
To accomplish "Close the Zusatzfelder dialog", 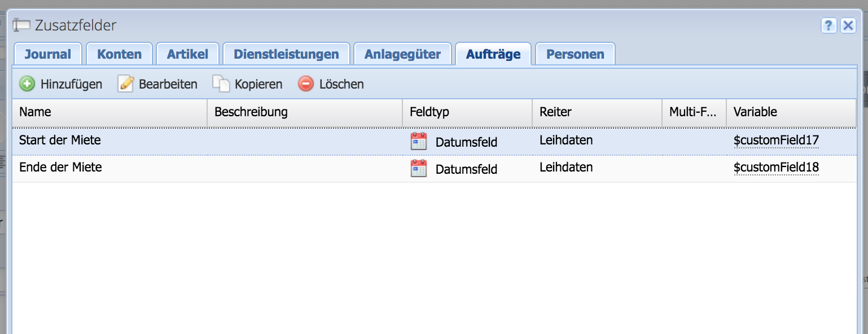I will coord(848,25).
